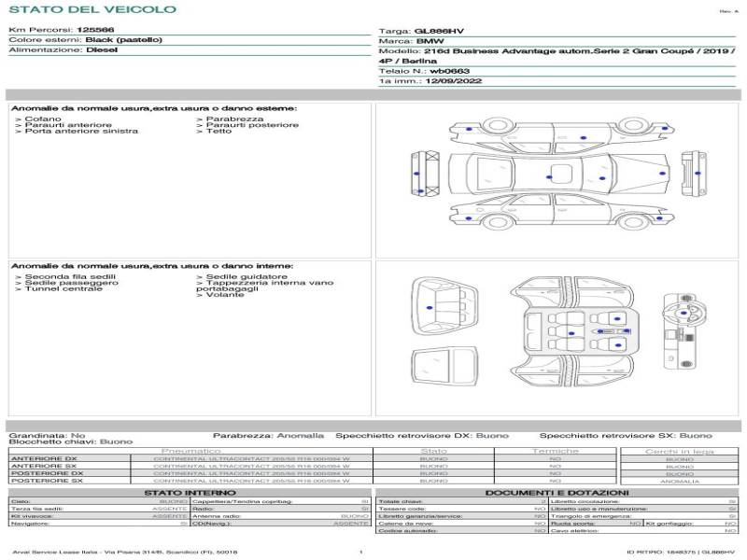747x560 pixels.
Task: Click the "Antenna radio:" row
Action: pos(281,517)
